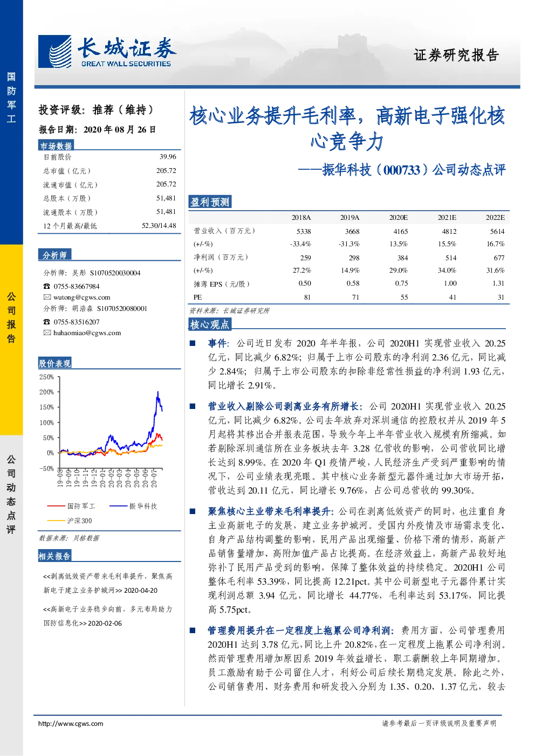Click the 营业收入（百万元）row label
The width and height of the screenshot is (535, 756).
pos(224,231)
